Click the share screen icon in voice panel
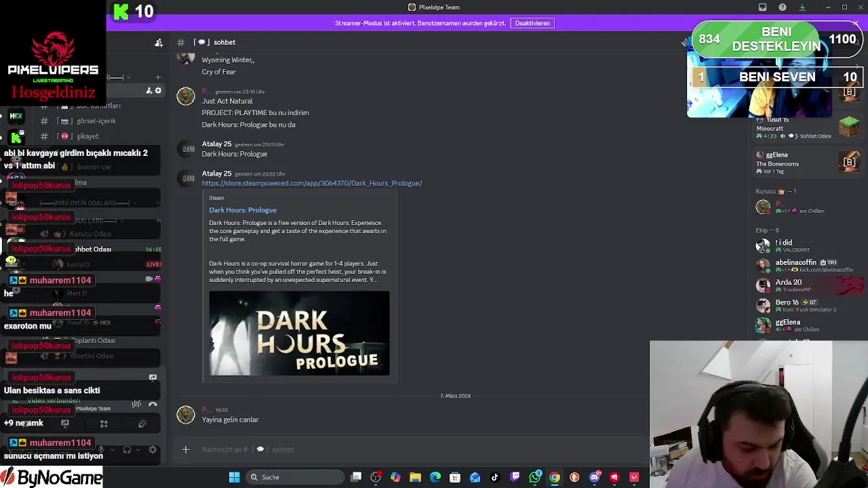The height and width of the screenshot is (488, 868). click(65, 424)
